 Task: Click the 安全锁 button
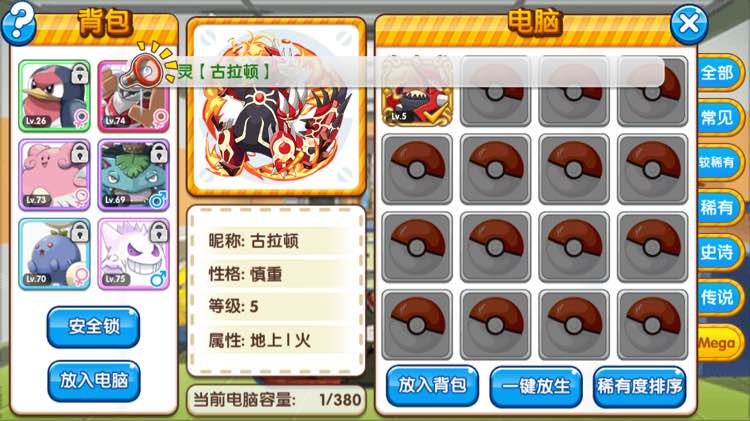(x=94, y=327)
